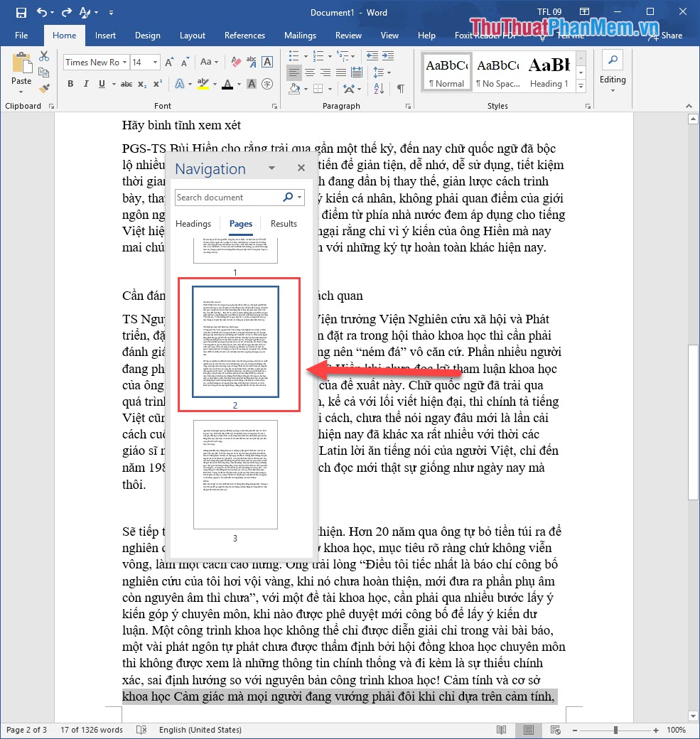The width and height of the screenshot is (700, 739).
Task: Increase font size with the A up-arrow icon
Action: point(169,63)
